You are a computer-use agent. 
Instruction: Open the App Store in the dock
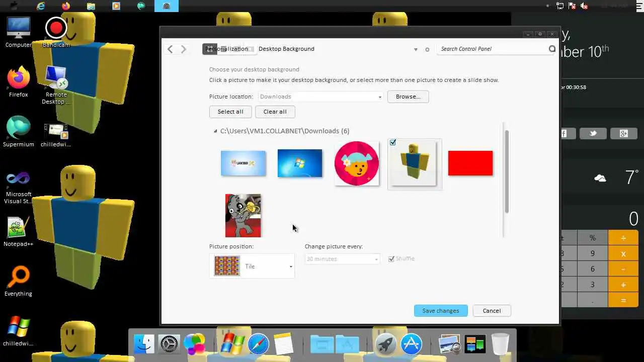coord(412,344)
